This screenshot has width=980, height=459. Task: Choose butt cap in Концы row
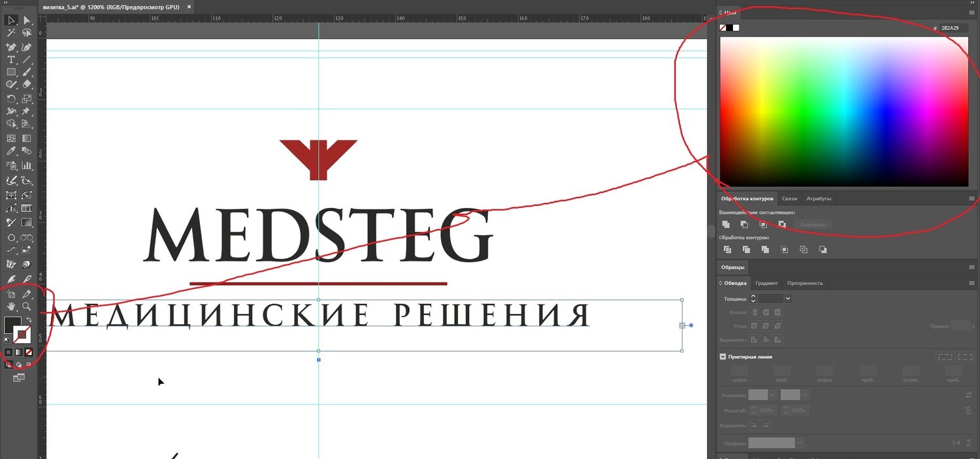(x=755, y=313)
